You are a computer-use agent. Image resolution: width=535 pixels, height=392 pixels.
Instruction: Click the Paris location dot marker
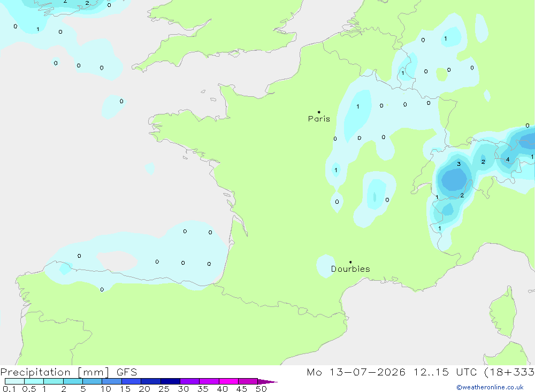click(x=319, y=112)
